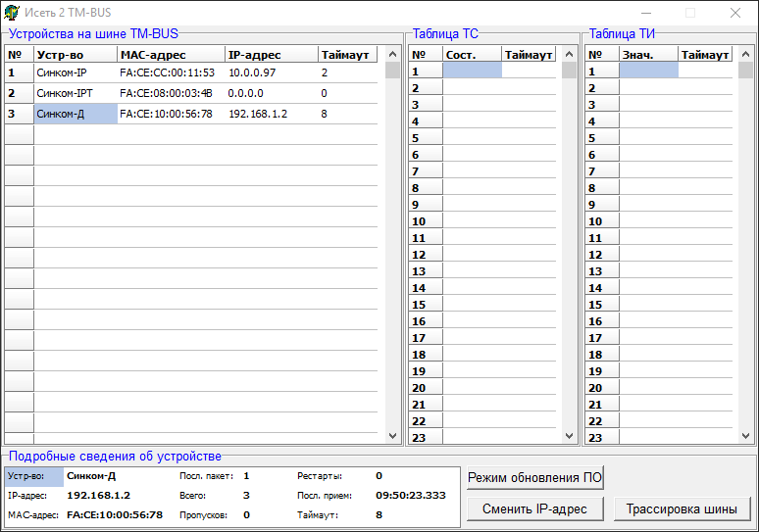The image size is (759, 532).
Task: Click the Сост. column header in Таблица ТС
Action: [x=472, y=55]
